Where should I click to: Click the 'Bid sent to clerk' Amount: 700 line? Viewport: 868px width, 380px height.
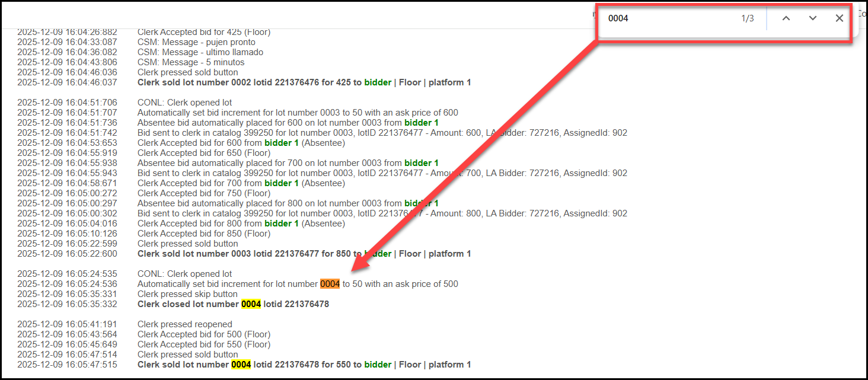coord(382,173)
